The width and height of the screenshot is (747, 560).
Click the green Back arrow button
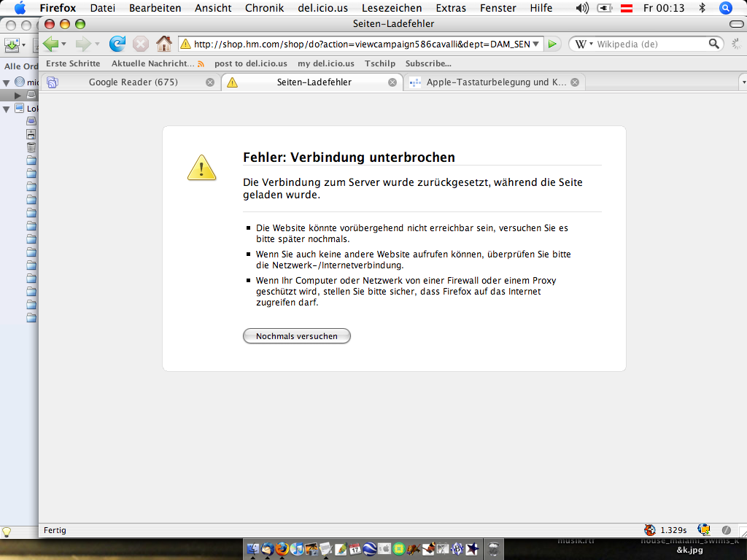50,44
